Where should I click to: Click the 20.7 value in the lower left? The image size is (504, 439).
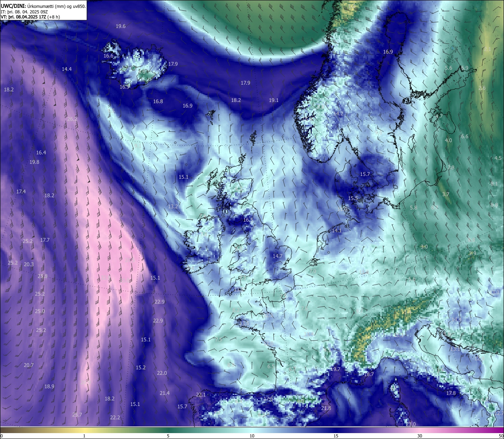(x=28, y=365)
